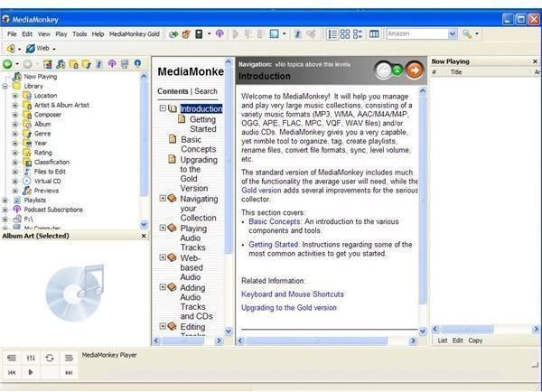Select the Files to Edit node
542x392 pixels.
[x=50, y=172]
